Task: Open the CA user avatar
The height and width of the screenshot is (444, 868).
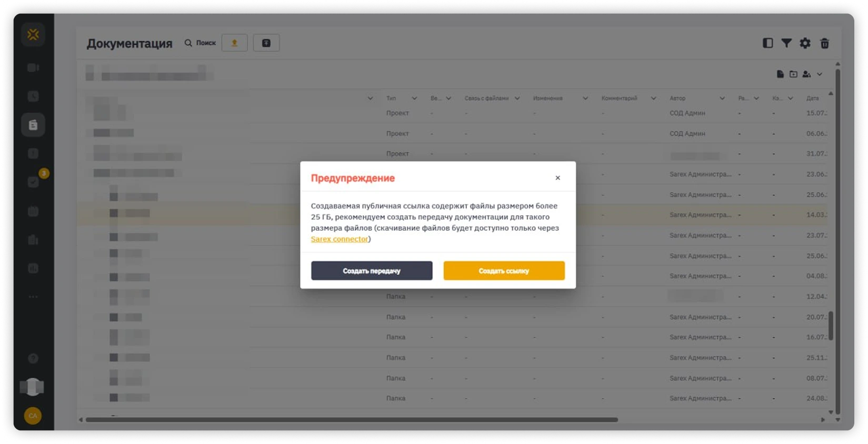Action: pyautogui.click(x=33, y=416)
